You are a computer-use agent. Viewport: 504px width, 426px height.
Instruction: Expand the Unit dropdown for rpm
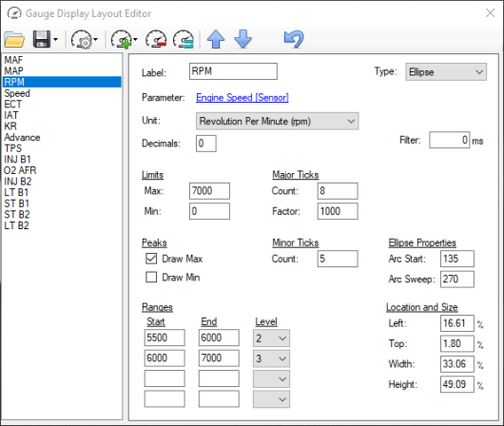pyautogui.click(x=277, y=121)
